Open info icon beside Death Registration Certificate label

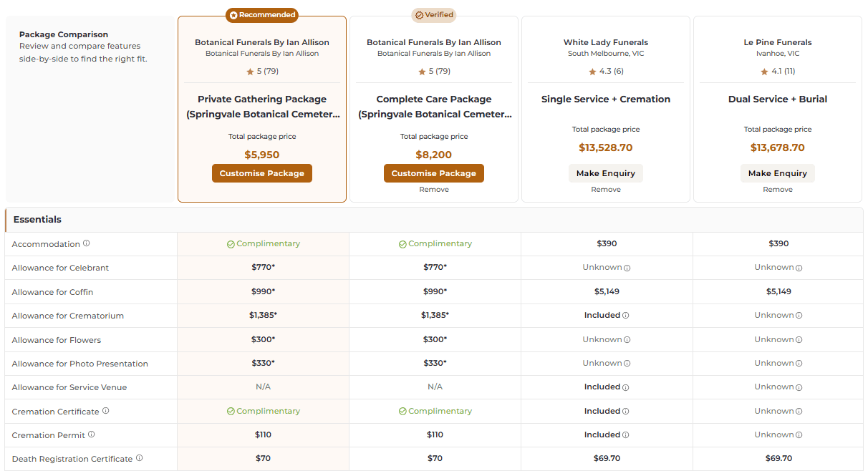coord(140,458)
